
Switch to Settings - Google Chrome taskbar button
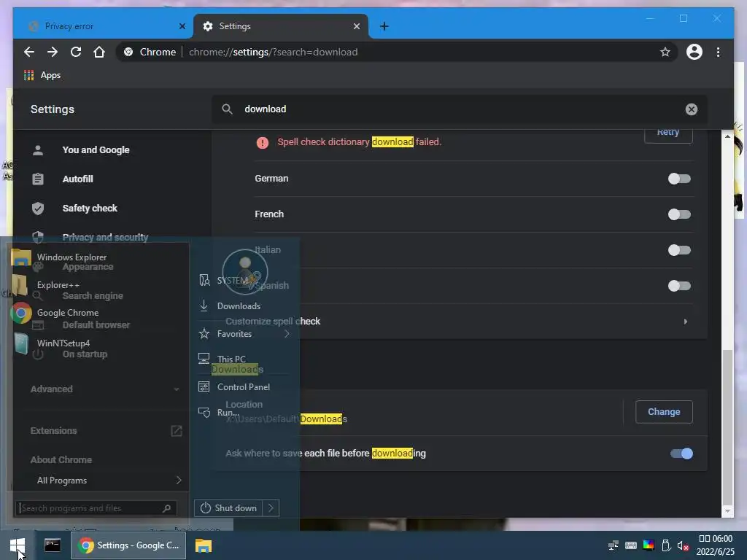(x=128, y=545)
